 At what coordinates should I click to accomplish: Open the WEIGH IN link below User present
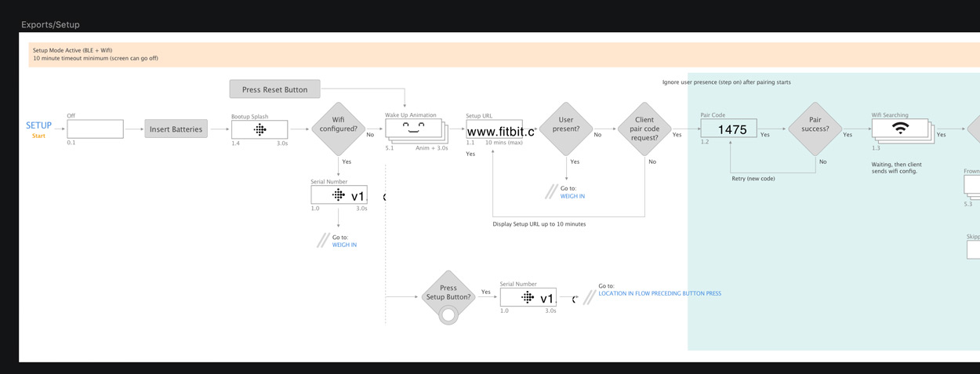[x=572, y=196]
